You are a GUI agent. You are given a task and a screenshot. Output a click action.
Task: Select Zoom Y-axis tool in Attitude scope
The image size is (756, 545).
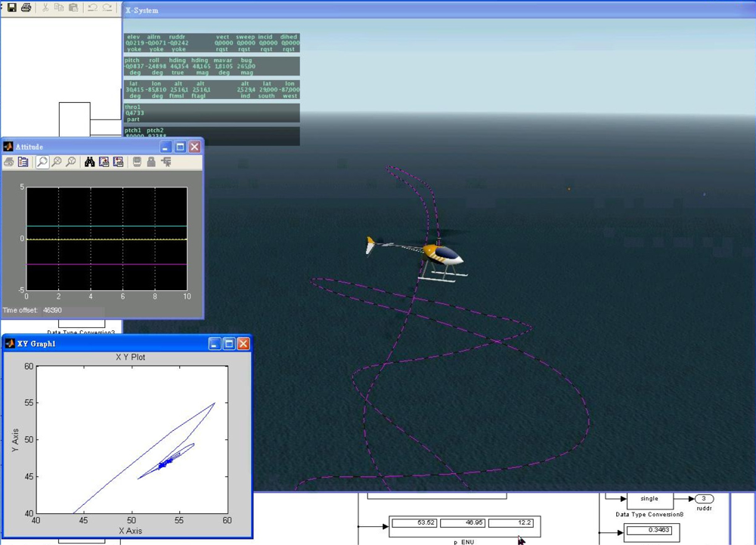(x=71, y=162)
